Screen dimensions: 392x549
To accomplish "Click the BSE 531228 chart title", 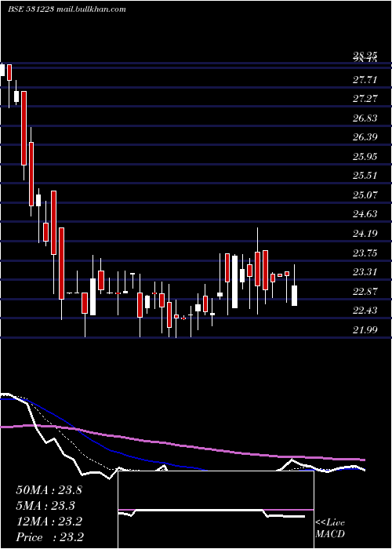I will coord(31,9).
